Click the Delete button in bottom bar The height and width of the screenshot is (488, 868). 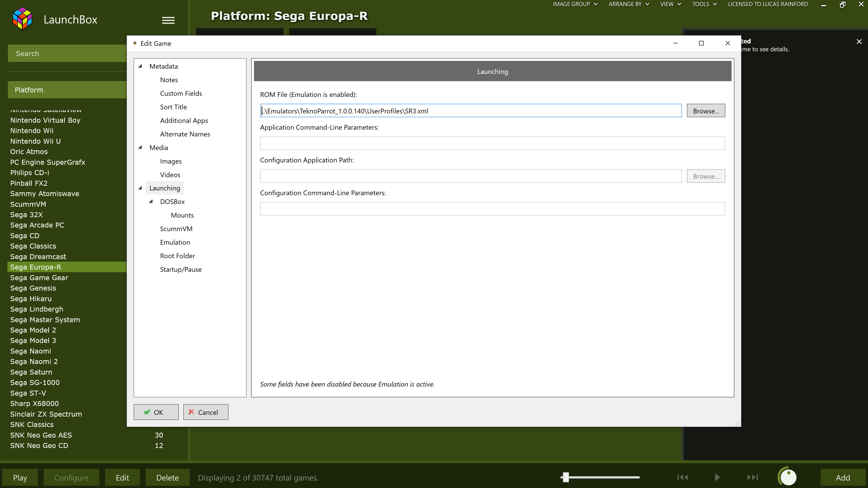(167, 478)
